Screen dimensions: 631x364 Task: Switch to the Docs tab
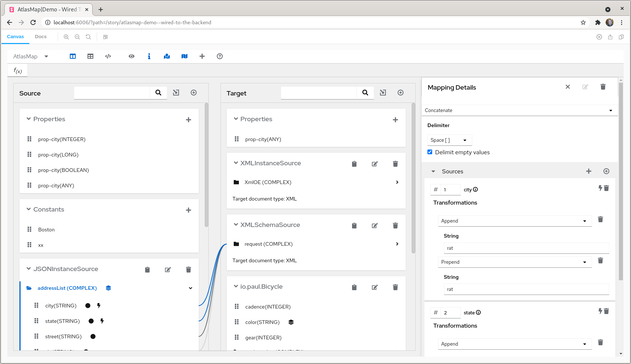pyautogui.click(x=40, y=36)
